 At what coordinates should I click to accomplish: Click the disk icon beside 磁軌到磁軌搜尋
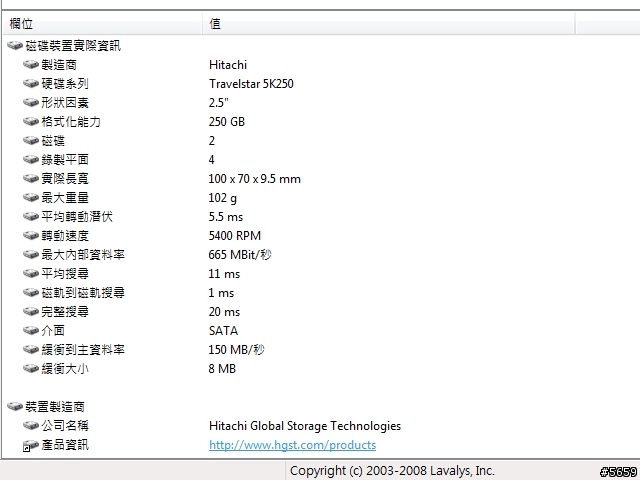coord(31,293)
